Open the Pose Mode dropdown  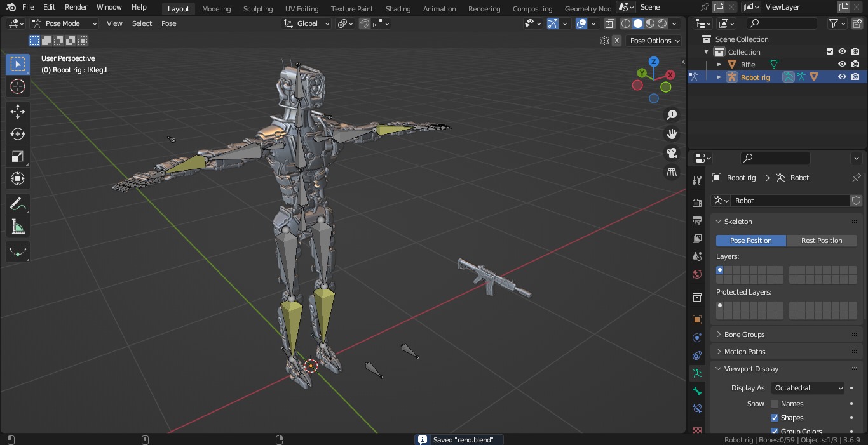coord(64,23)
